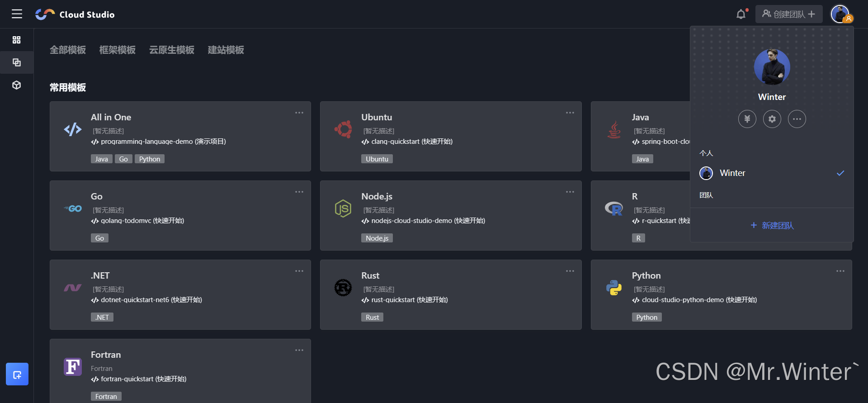
Task: Click the R logo icon
Action: 614,209
